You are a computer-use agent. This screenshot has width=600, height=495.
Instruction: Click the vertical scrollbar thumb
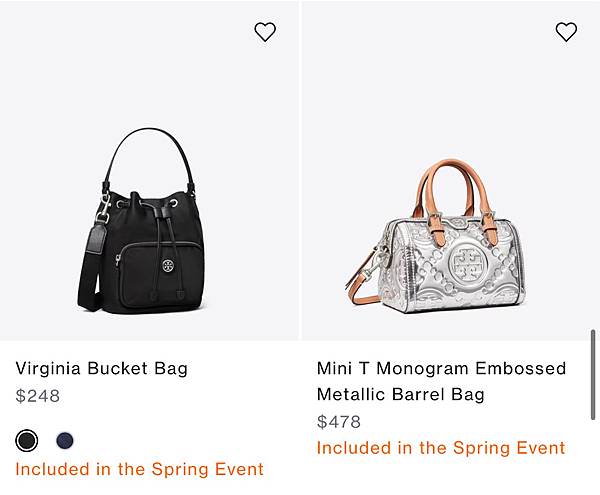point(593,375)
